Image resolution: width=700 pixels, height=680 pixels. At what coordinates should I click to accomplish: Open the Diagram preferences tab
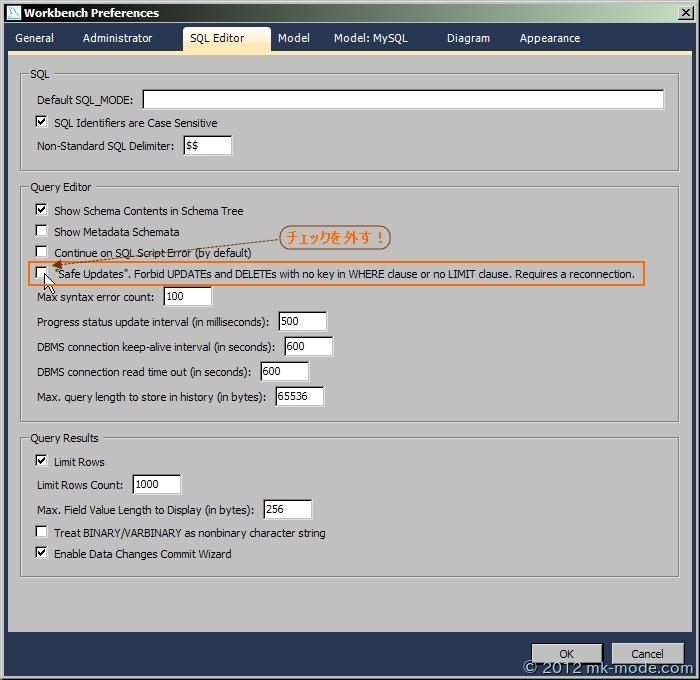[468, 38]
